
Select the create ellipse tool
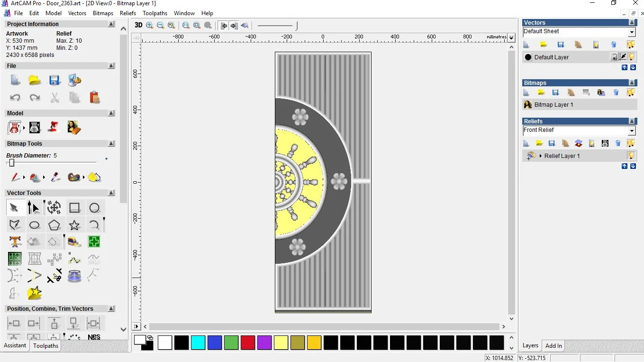pyautogui.click(x=35, y=225)
